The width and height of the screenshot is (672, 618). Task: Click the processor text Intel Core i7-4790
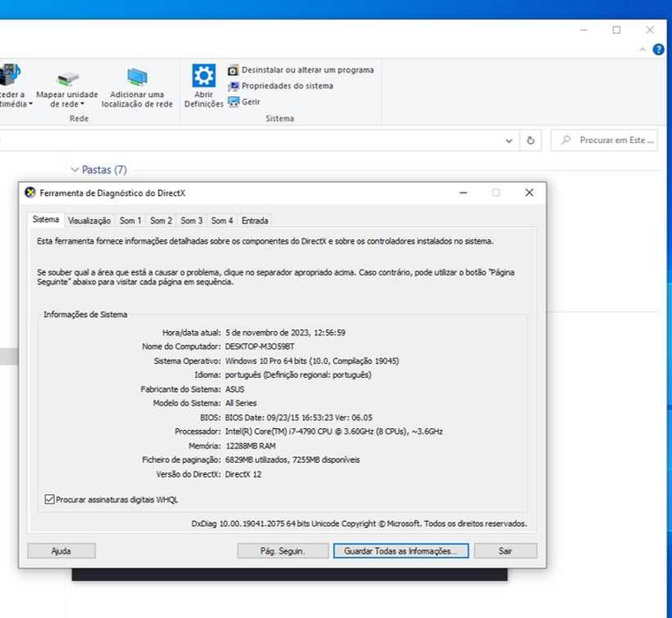click(334, 431)
